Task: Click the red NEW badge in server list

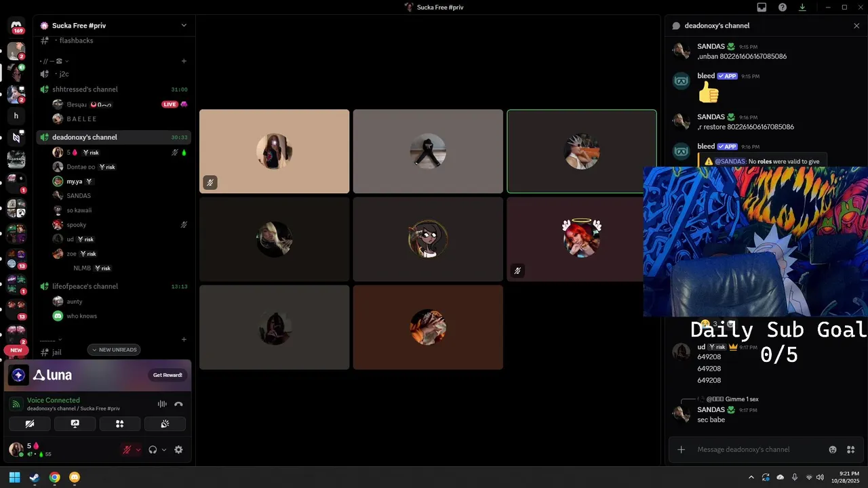Action: pos(16,350)
